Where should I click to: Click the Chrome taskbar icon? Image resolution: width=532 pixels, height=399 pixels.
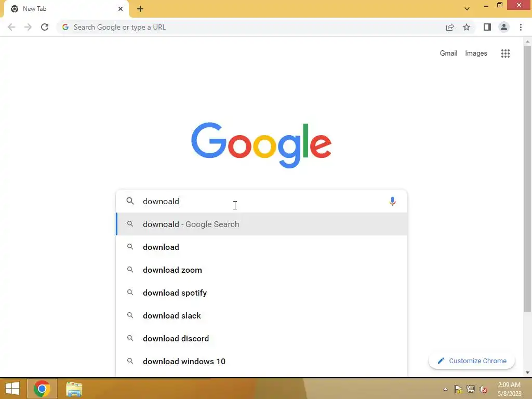tap(42, 389)
